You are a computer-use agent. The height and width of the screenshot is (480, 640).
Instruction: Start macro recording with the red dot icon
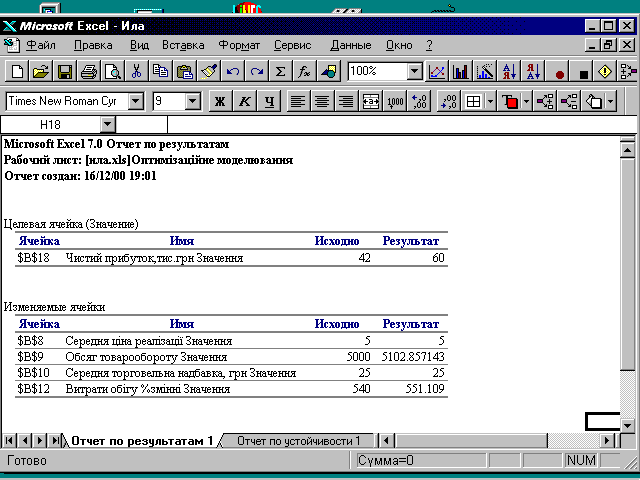[560, 73]
